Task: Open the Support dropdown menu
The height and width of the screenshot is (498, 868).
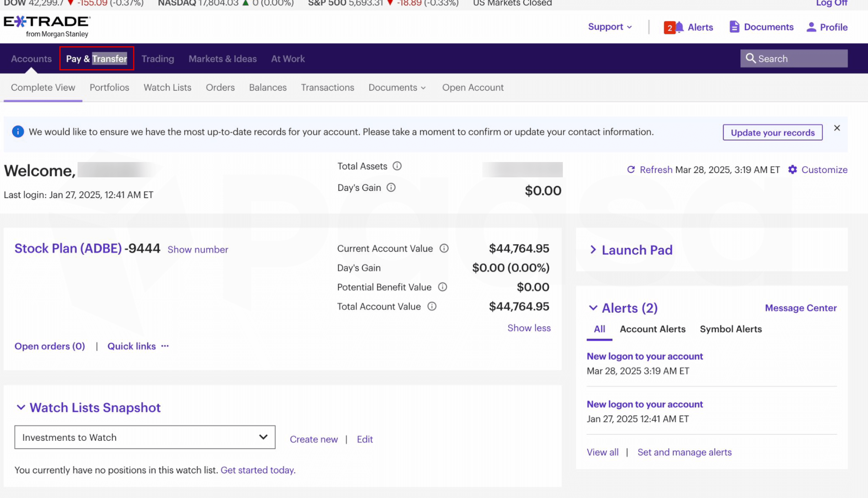Action: [610, 27]
